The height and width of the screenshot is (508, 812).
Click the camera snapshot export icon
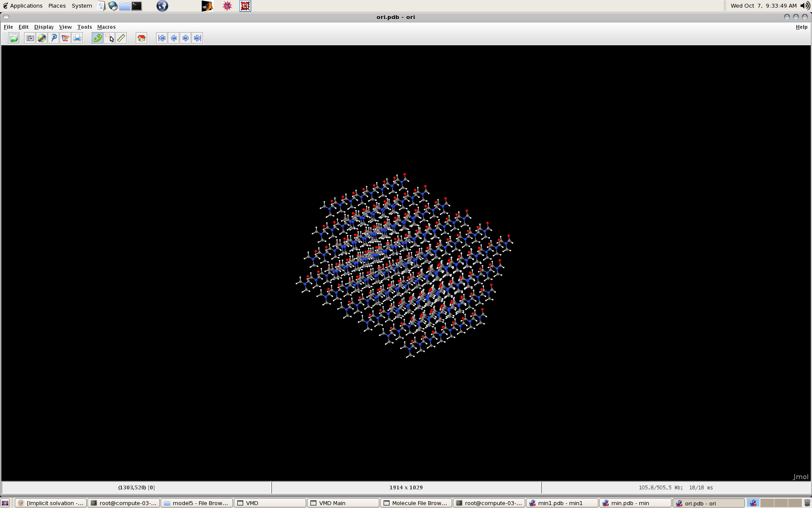pos(30,38)
